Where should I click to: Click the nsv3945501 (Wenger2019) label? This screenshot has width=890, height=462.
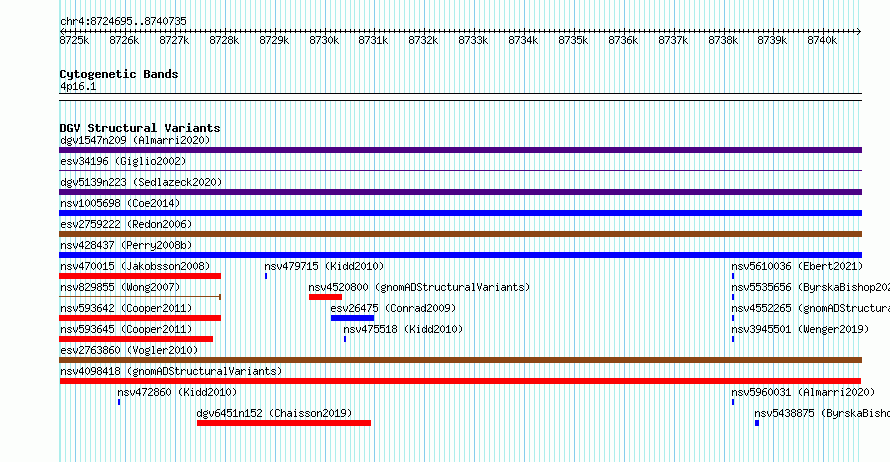[x=800, y=329]
